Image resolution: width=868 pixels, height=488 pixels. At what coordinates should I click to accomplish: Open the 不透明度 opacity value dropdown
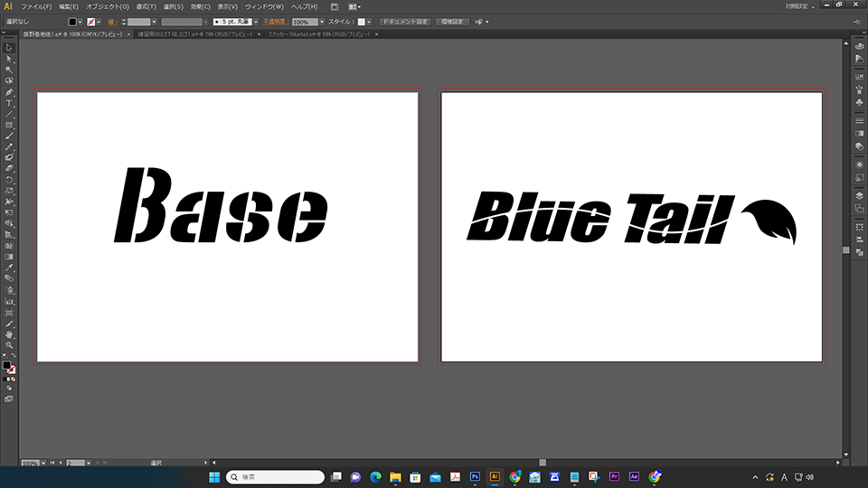pyautogui.click(x=323, y=21)
